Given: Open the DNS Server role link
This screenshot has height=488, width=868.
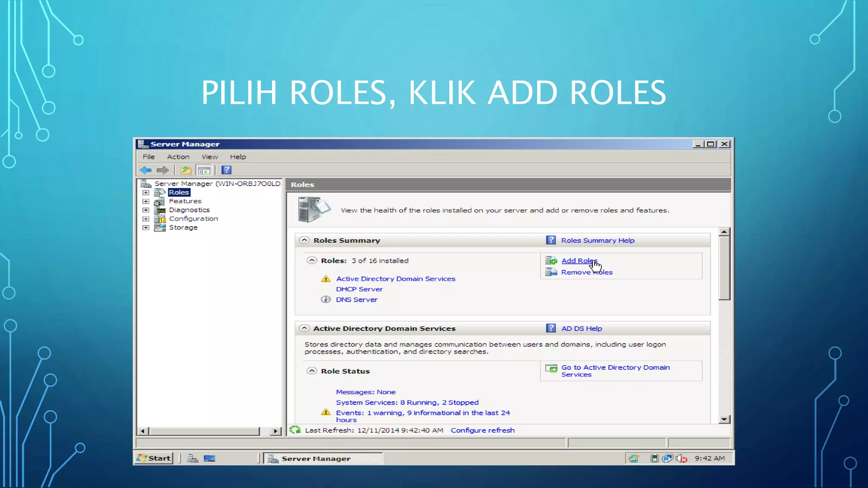Looking at the screenshot, I should (357, 299).
